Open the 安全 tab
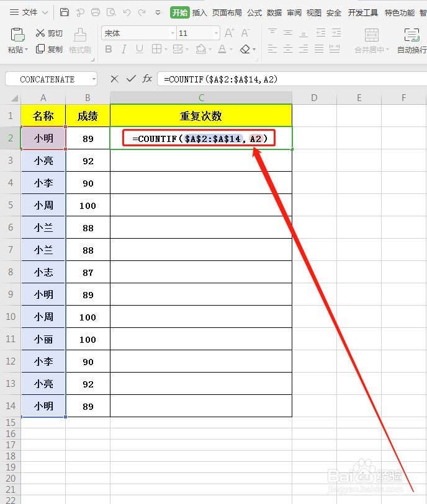The height and width of the screenshot is (504, 427). click(x=334, y=12)
